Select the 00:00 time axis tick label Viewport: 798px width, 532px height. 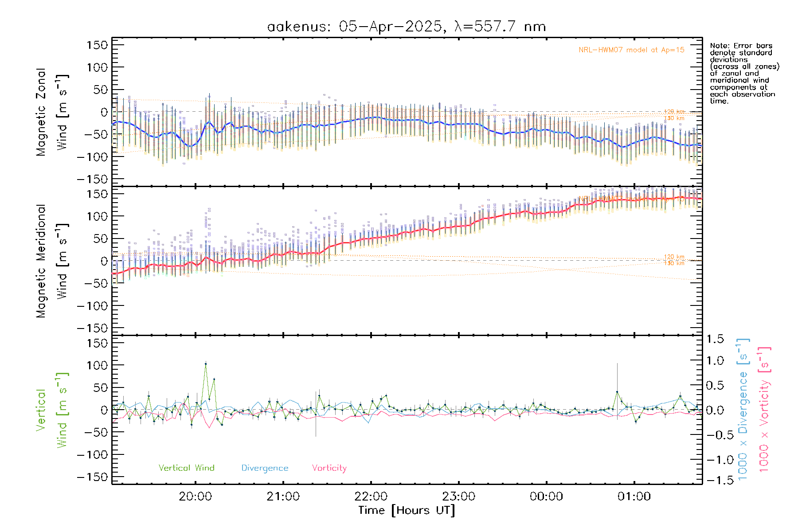[546, 496]
